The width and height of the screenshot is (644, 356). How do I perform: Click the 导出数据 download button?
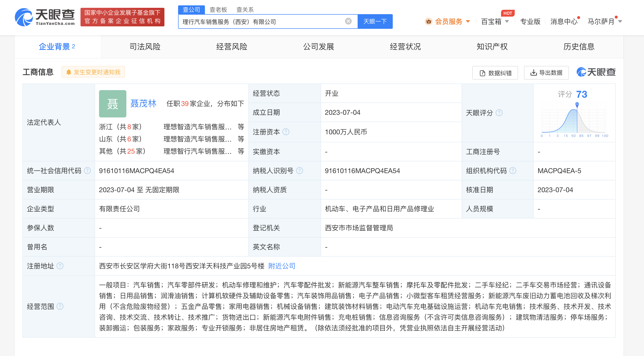546,73
